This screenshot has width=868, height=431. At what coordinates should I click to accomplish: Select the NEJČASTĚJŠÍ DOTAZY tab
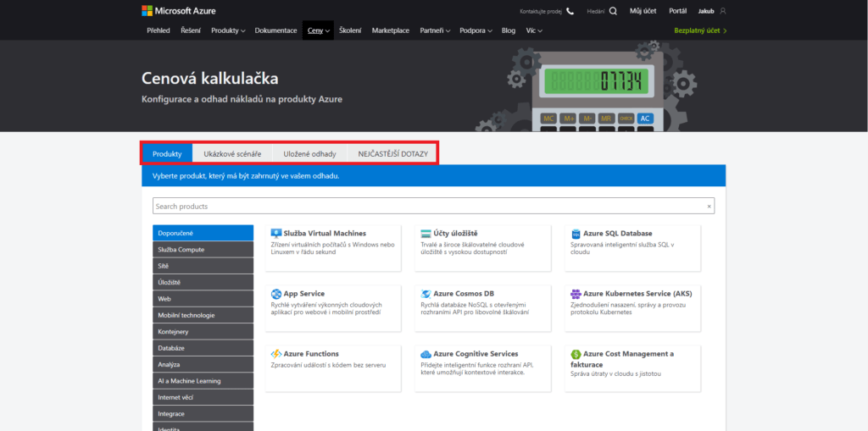pos(392,154)
